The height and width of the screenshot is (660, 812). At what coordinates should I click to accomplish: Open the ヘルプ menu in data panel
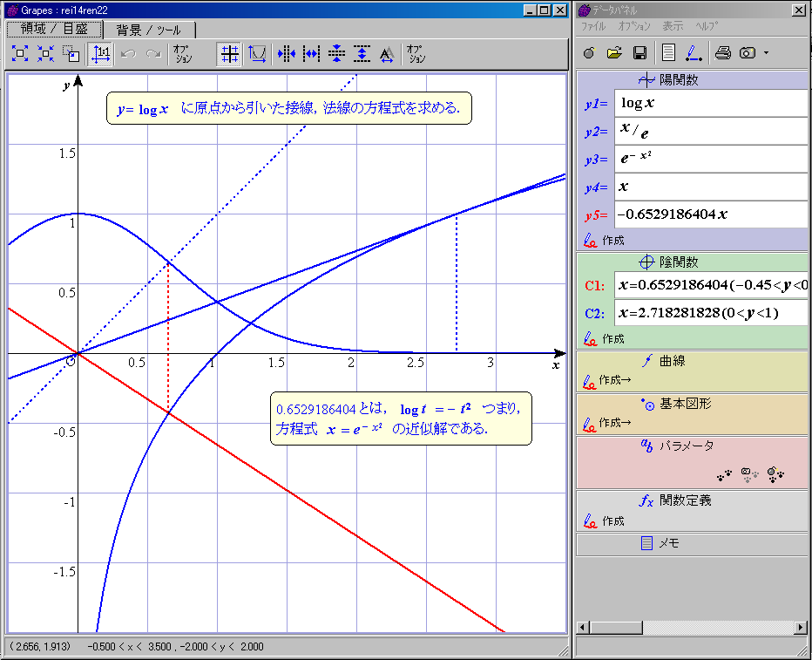click(707, 26)
